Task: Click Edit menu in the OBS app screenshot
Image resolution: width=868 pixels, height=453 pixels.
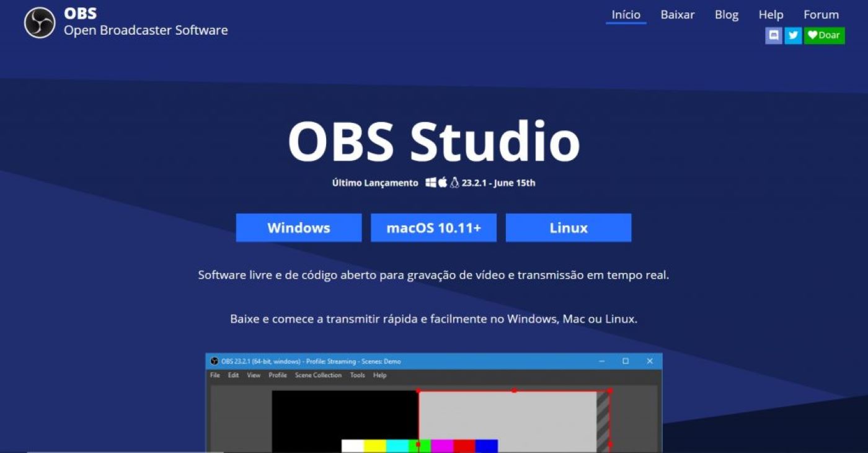Action: click(x=233, y=375)
